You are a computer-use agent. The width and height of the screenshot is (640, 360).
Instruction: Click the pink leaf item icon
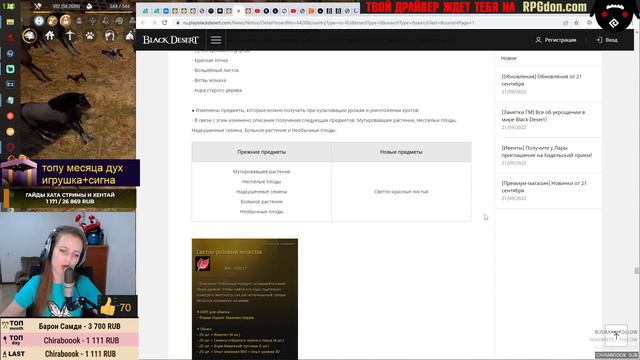pyautogui.click(x=203, y=264)
